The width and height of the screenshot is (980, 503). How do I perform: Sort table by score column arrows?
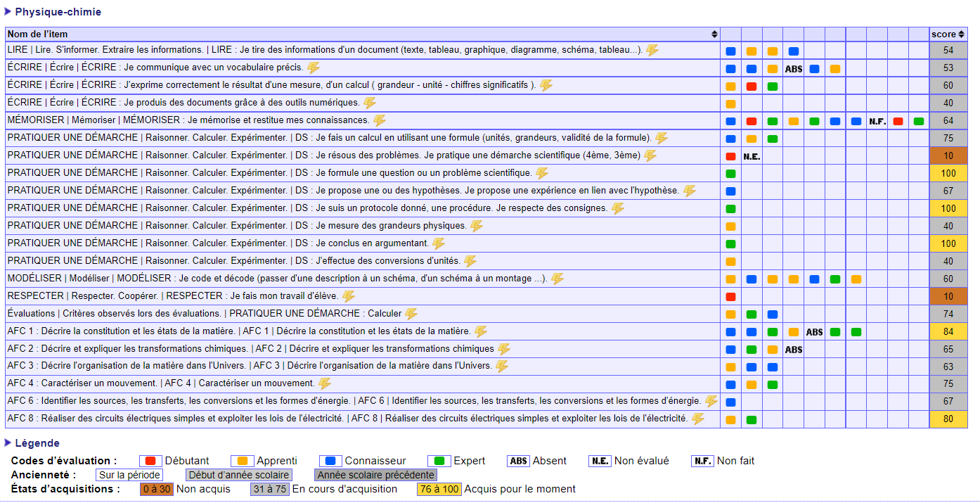(x=961, y=34)
